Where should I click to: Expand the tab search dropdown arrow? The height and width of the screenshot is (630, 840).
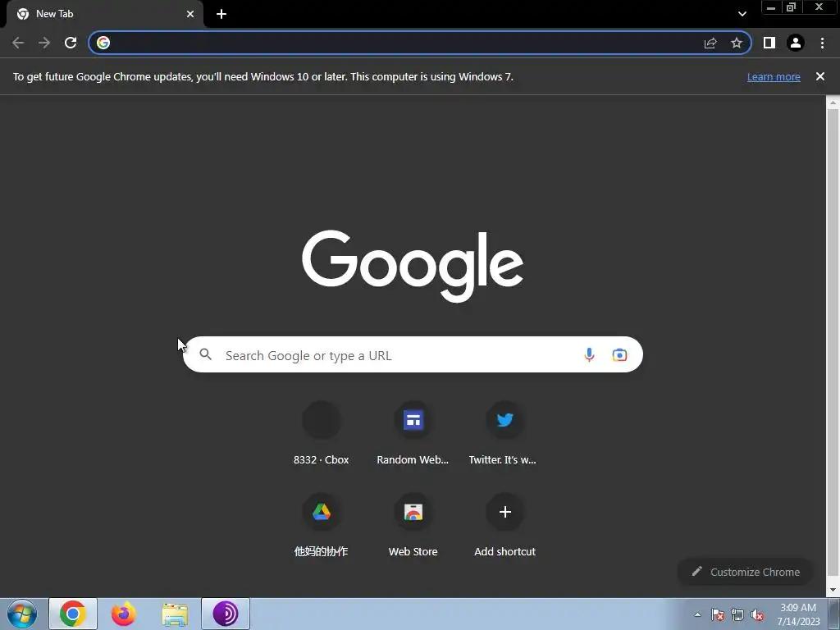tap(742, 14)
